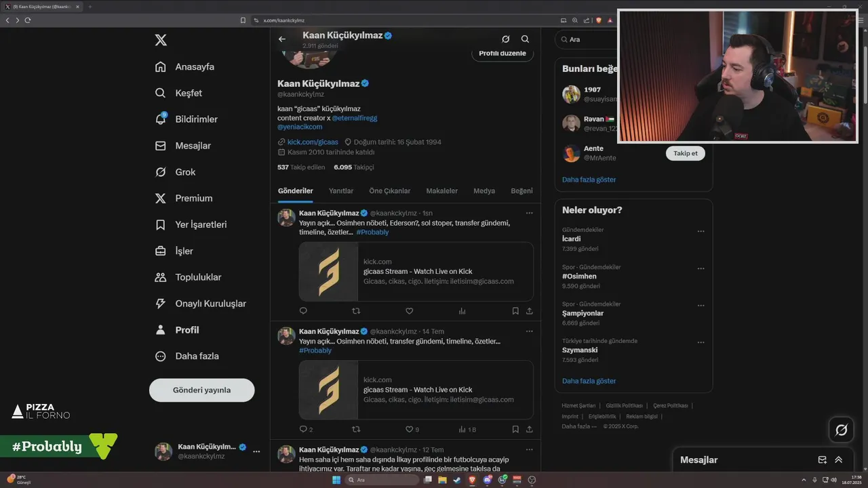Like the 1sn post
This screenshot has width=868, height=488.
tap(409, 311)
